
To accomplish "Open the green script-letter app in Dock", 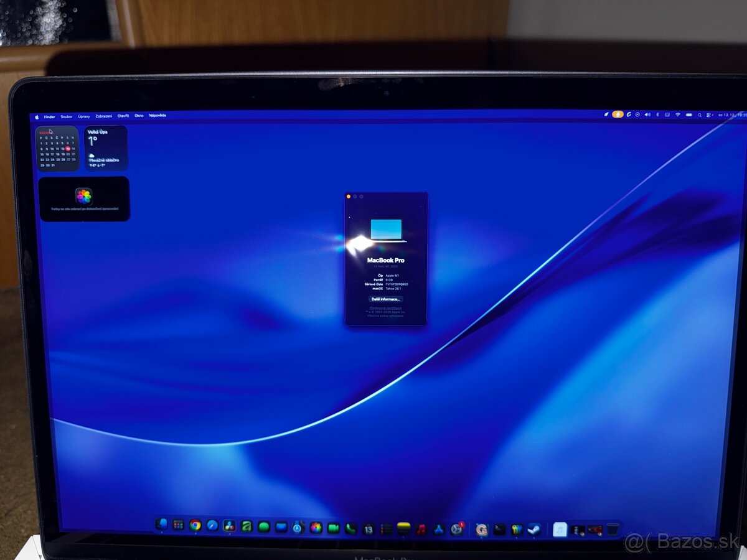I will click(247, 526).
